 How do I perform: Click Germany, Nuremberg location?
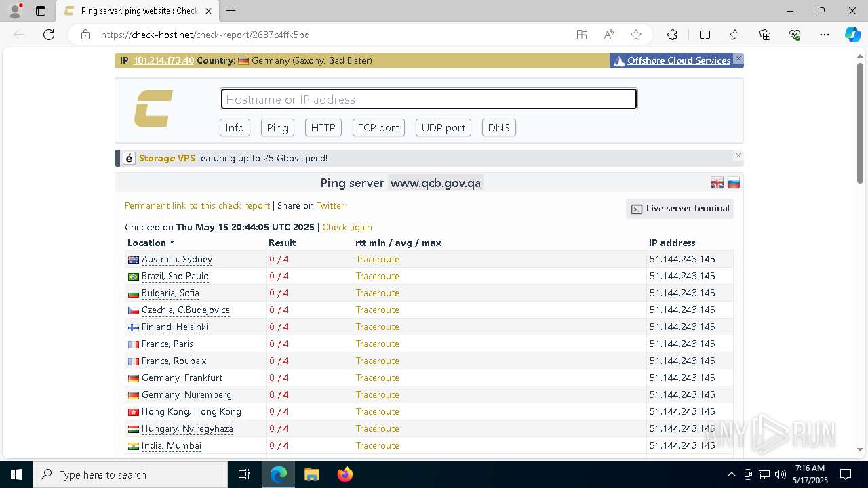tap(186, 394)
